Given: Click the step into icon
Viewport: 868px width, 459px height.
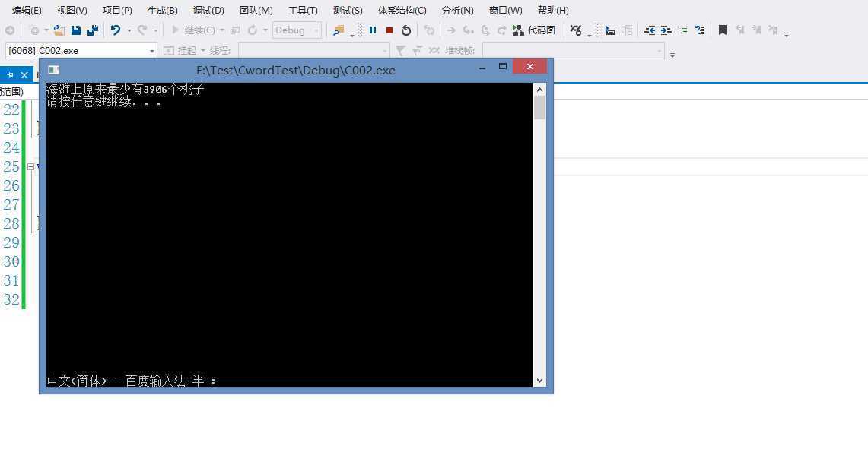Looking at the screenshot, I should (x=469, y=30).
